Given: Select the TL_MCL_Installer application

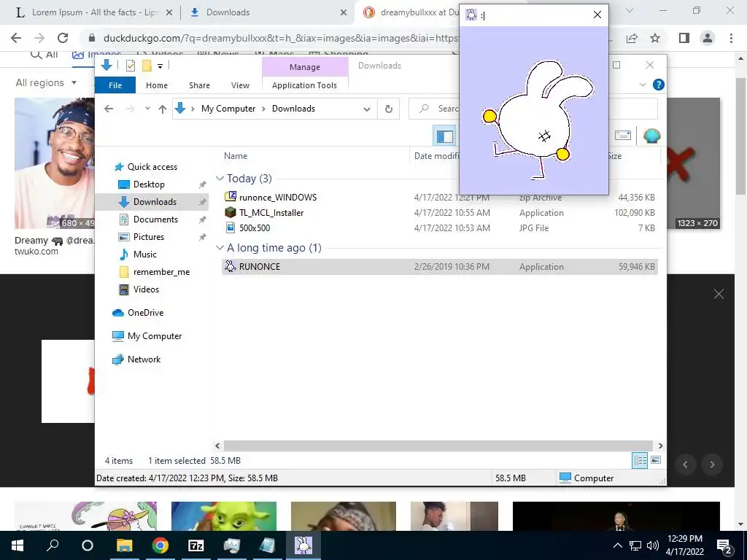Looking at the screenshot, I should [271, 213].
